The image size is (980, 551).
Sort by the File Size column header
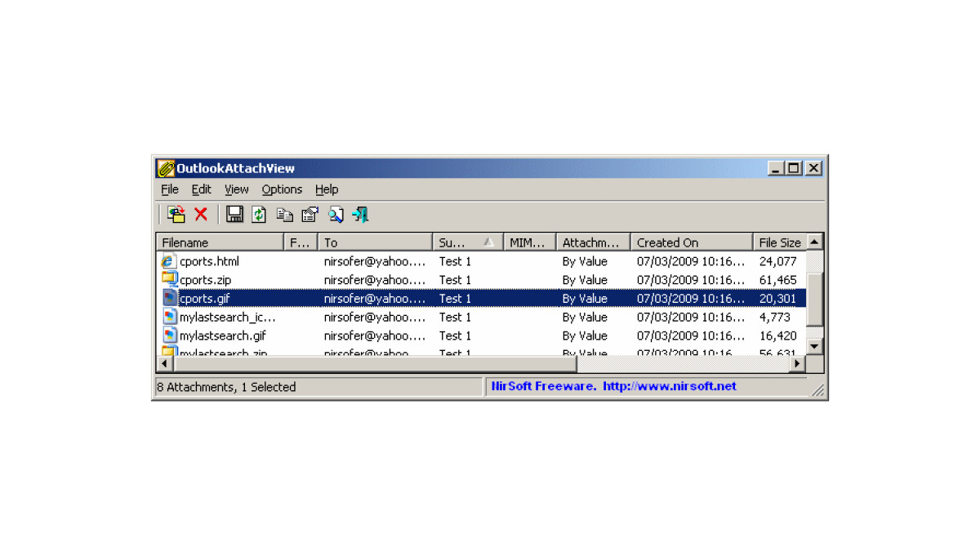(779, 242)
